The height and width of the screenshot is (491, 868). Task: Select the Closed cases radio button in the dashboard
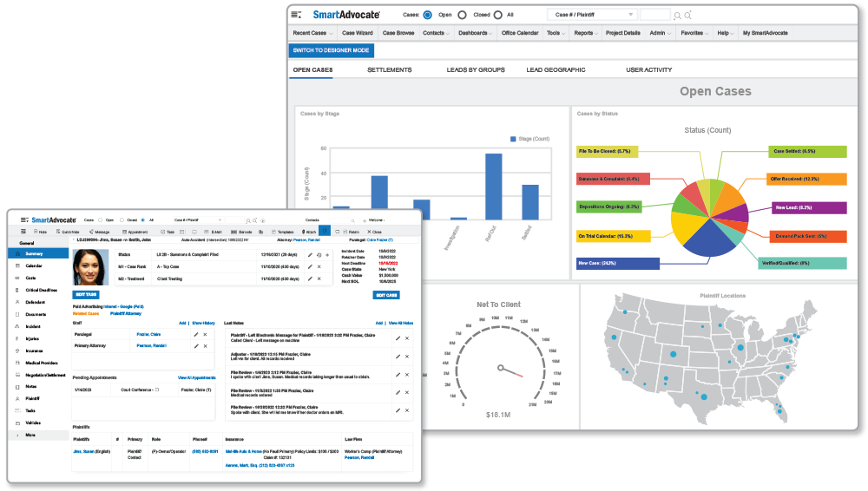[x=463, y=15]
